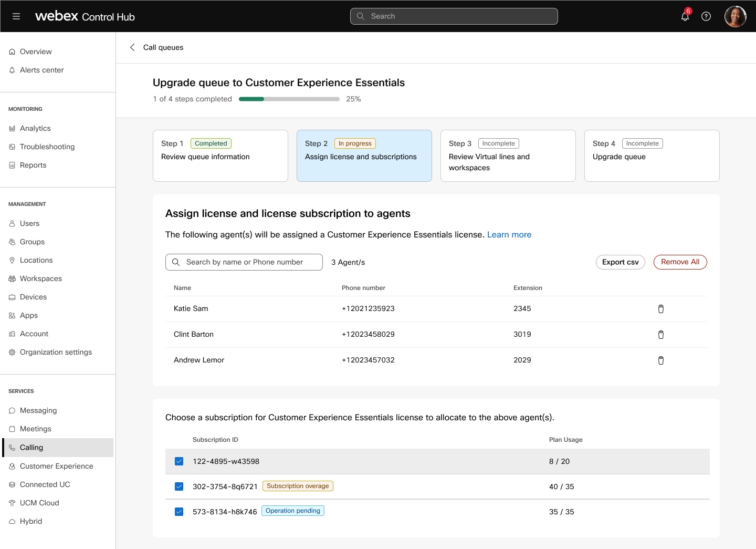Click the Messaging chat bubble icon
756x549 pixels.
point(12,411)
